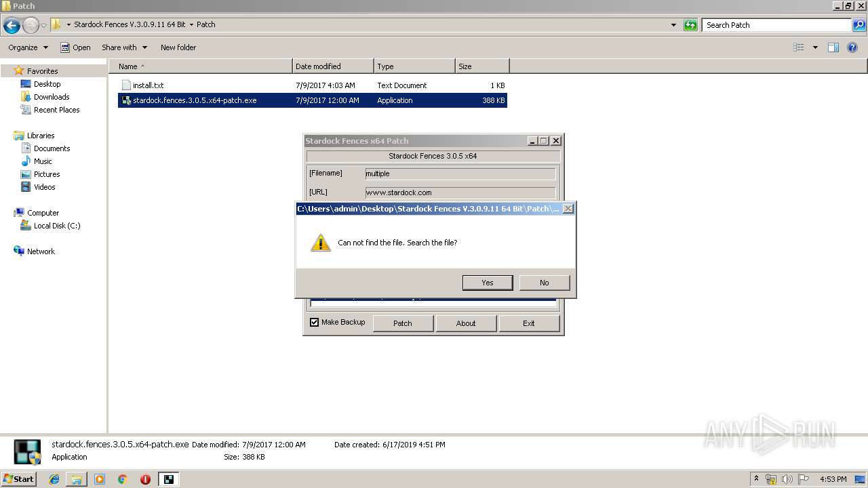This screenshot has width=868, height=488.
Task: Launch Opera from taskbar
Action: 145,479
